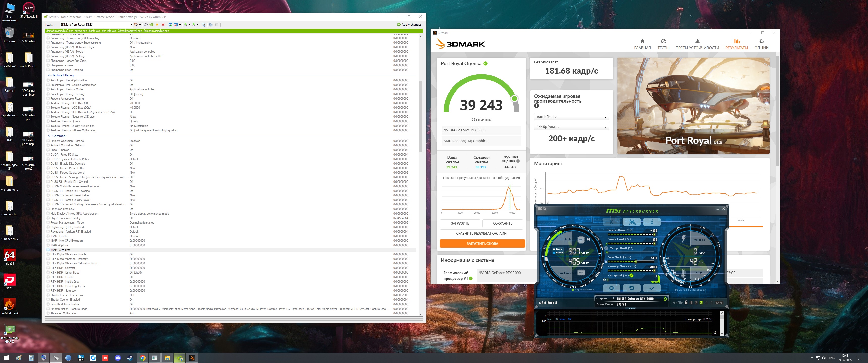Click the home profile icon in Profile Inspector
Image resolution: width=868 pixels, height=363 pixels.
click(x=136, y=25)
